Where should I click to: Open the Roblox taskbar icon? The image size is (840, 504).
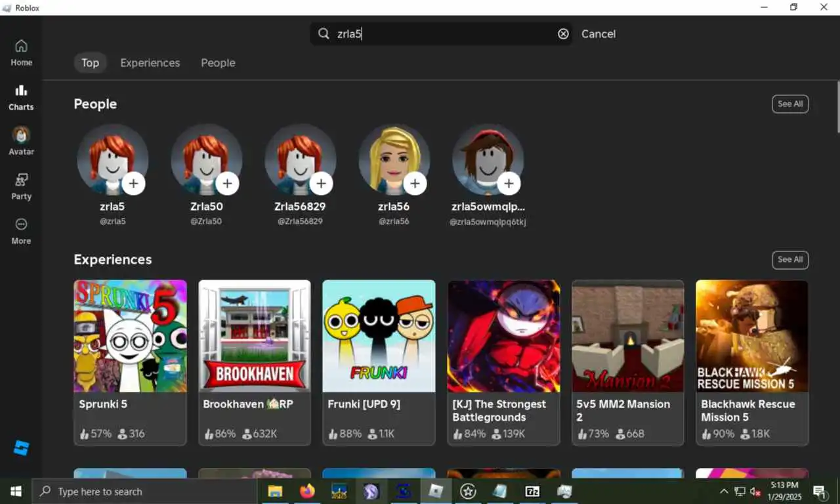click(436, 491)
